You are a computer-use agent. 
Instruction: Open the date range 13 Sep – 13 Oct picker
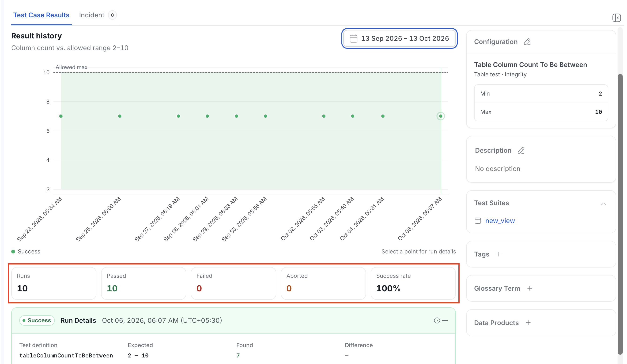[x=399, y=38]
